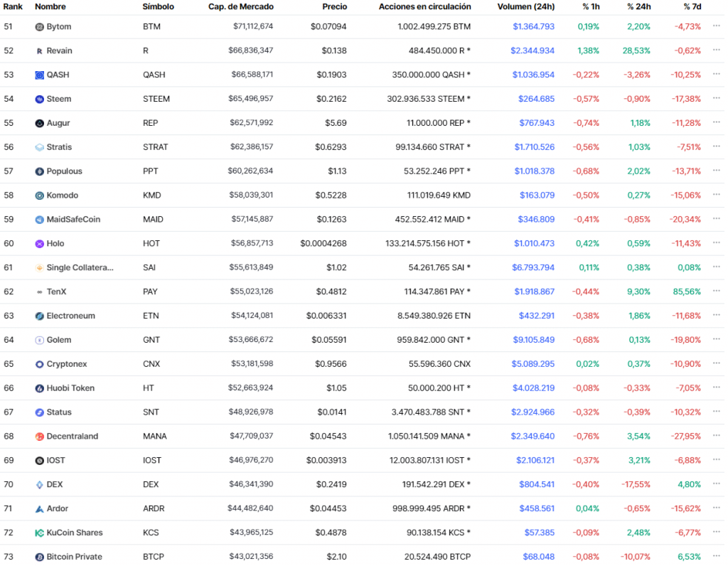
Task: Click Augur price $5.69
Action: 336,124
